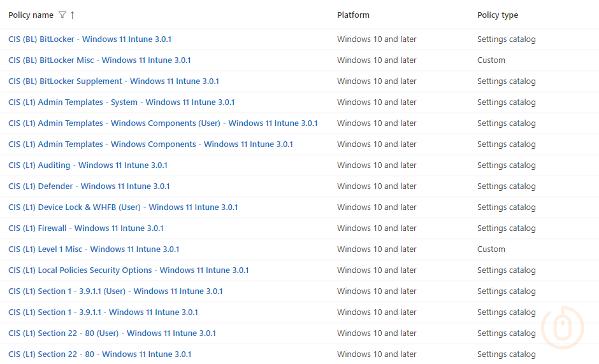Screen dimensions: 599x364
Task: Open CIS (BL) BitLocker - Windows 11 policy
Action: [x=90, y=39]
